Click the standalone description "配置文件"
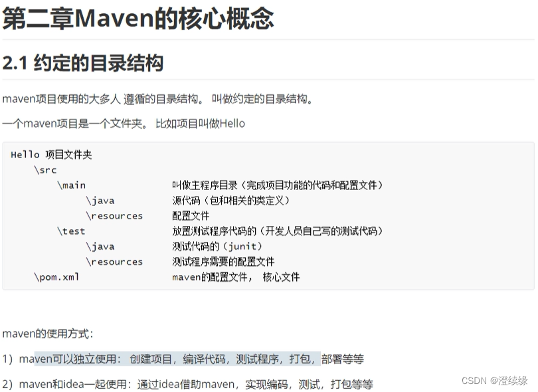 coord(191,216)
